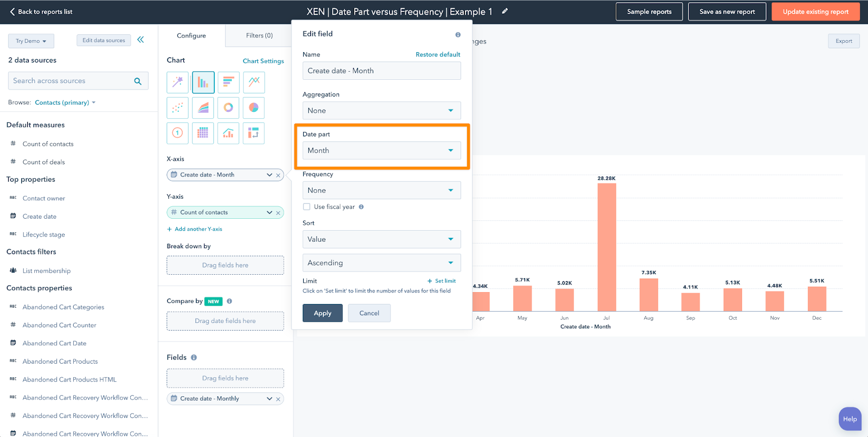Open the Date part dropdown

(381, 150)
